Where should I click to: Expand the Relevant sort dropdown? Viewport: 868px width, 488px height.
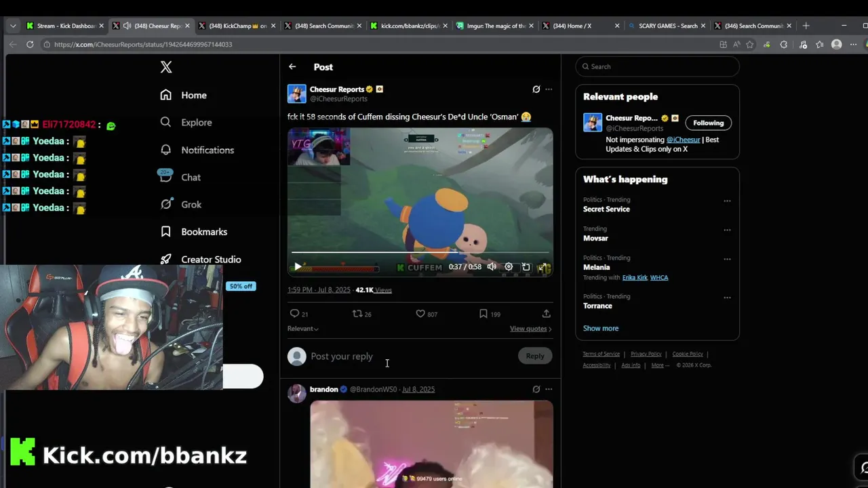tap(302, 329)
